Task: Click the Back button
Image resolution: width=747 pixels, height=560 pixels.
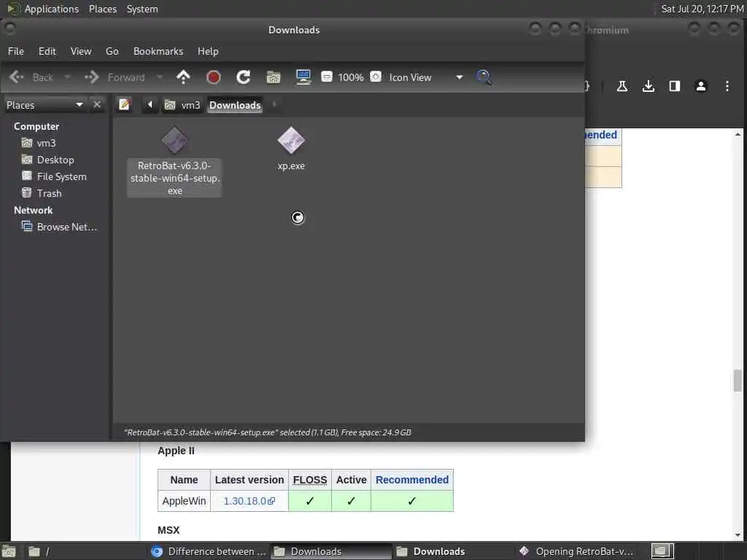Action: [31, 77]
